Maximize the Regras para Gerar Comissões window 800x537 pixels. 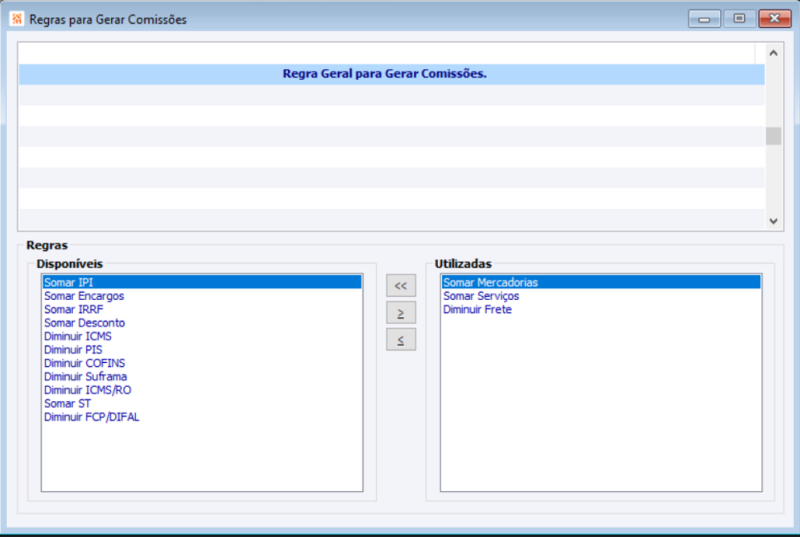point(739,19)
